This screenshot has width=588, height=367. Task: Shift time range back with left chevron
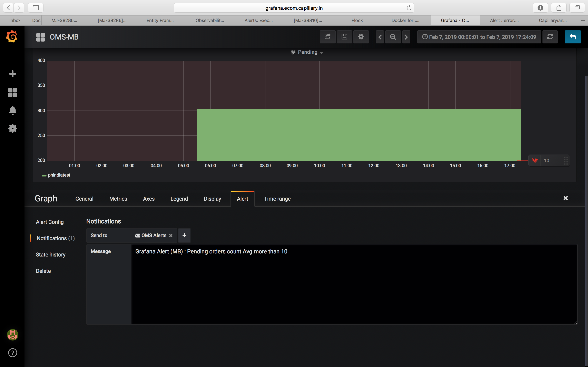click(x=380, y=37)
